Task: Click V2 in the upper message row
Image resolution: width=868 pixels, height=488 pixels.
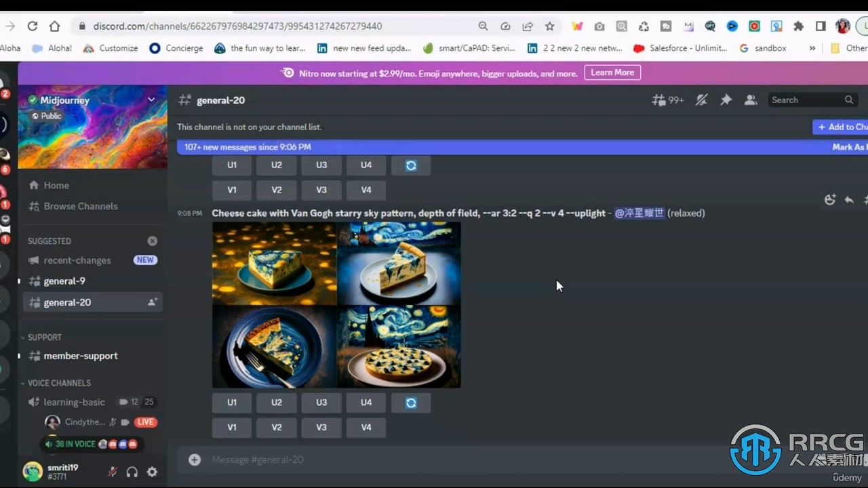Action: pos(277,190)
